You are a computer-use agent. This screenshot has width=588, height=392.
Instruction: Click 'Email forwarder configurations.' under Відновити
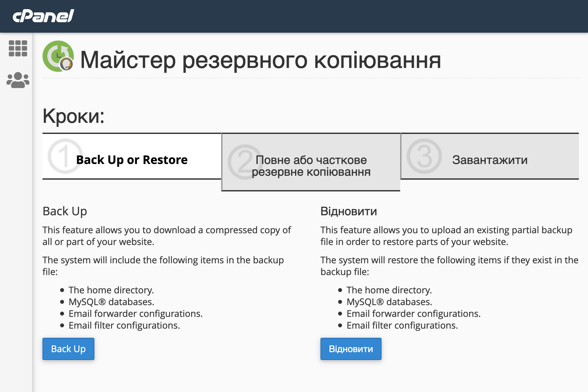414,314
